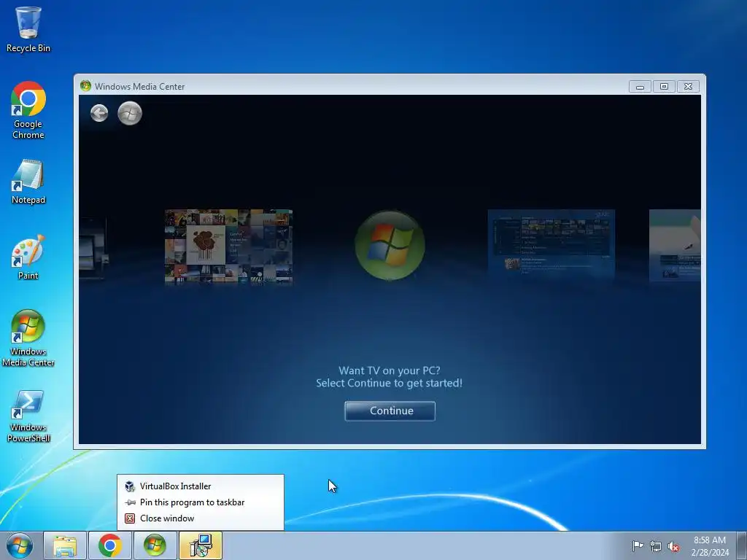Open Action Center flag in tray
Screen dimensions: 747x560
pos(638,546)
